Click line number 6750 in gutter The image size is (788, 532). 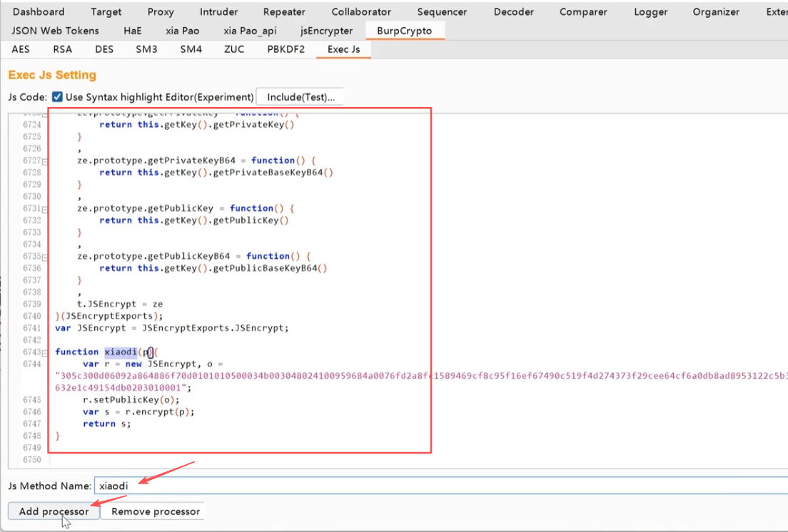pyautogui.click(x=31, y=459)
